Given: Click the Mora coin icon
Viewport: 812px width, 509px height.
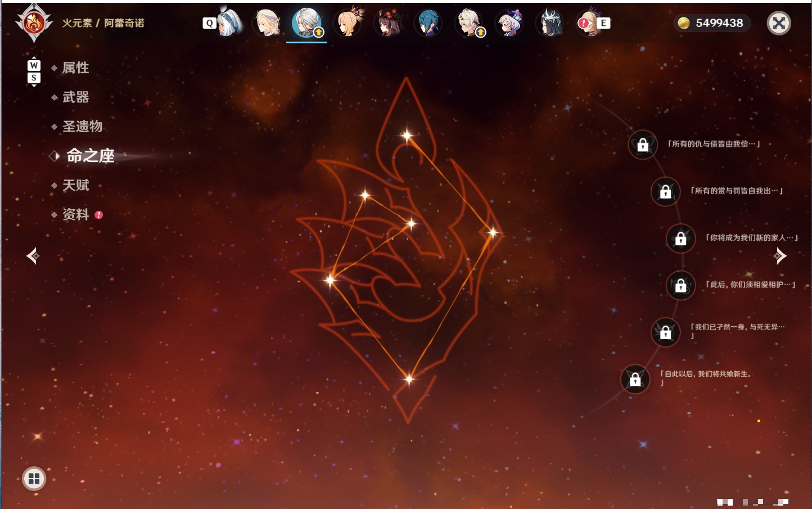Looking at the screenshot, I should click(683, 23).
